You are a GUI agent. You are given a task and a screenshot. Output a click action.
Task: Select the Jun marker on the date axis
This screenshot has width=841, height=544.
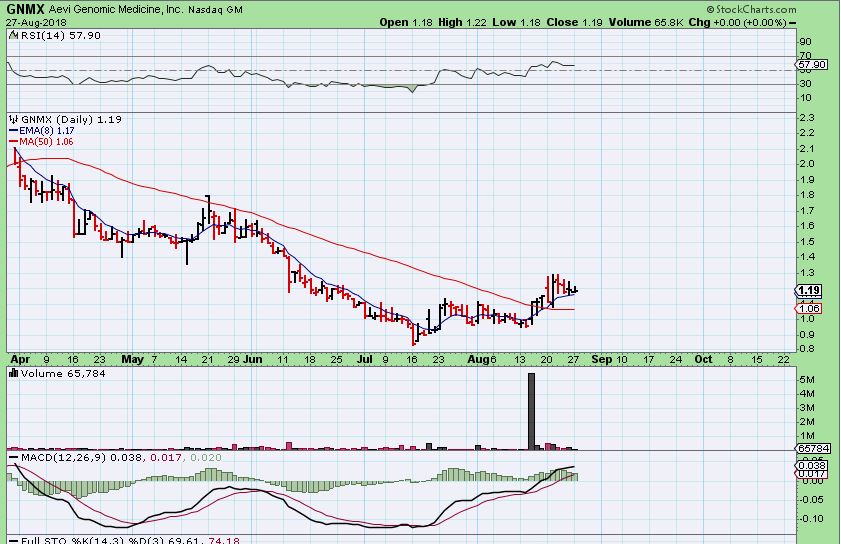(x=253, y=357)
